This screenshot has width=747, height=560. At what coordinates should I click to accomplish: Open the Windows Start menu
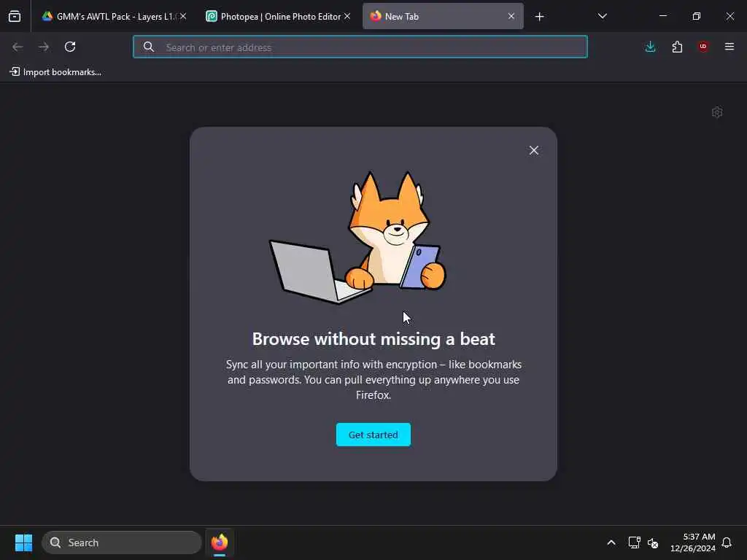pos(24,542)
